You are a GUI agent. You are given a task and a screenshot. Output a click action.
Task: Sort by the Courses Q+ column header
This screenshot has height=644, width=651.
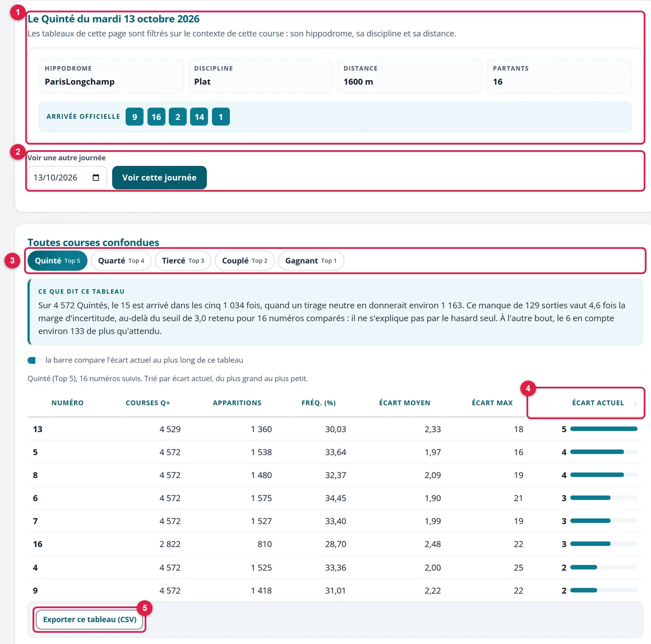point(148,403)
